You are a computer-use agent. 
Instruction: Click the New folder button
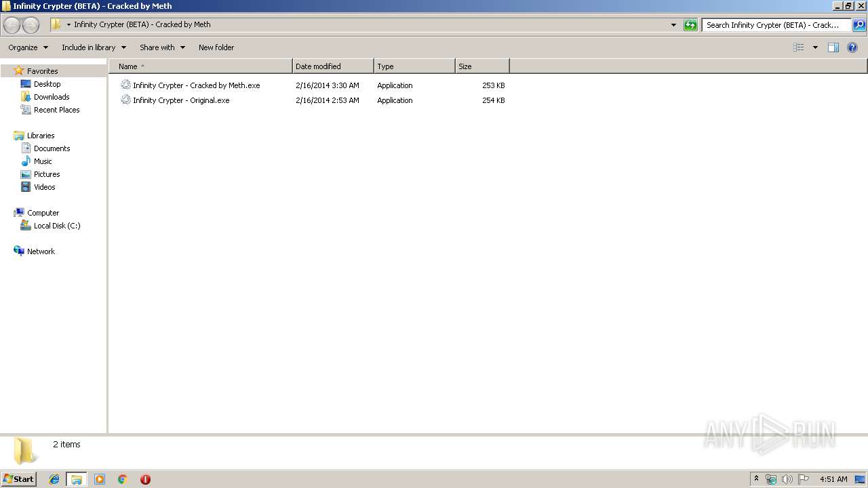(216, 47)
